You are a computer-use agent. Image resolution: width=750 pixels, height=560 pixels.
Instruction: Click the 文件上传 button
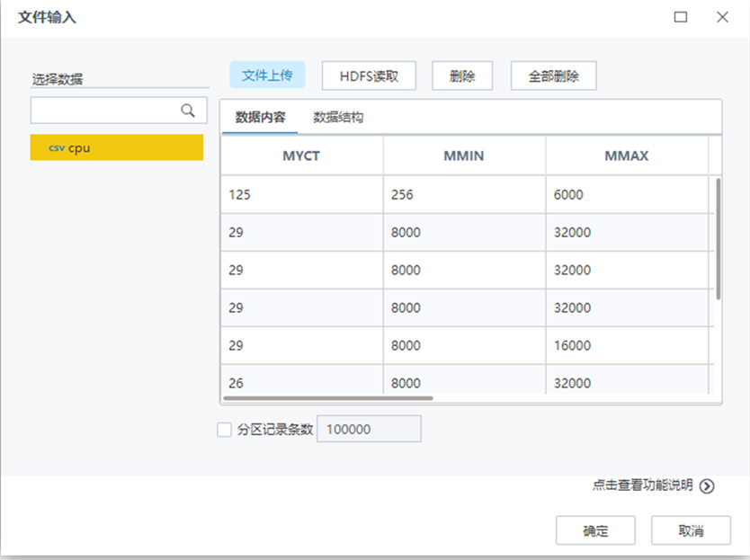(x=267, y=76)
